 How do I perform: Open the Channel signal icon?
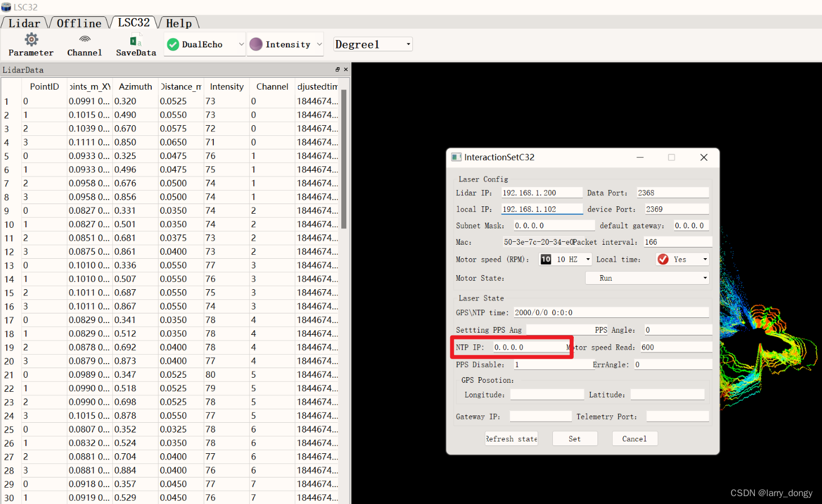85,39
